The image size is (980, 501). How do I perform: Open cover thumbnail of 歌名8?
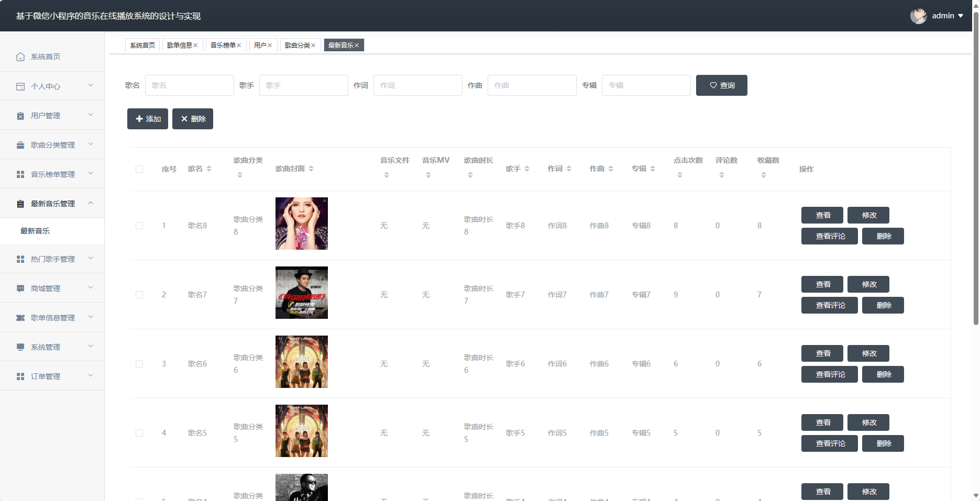(302, 224)
